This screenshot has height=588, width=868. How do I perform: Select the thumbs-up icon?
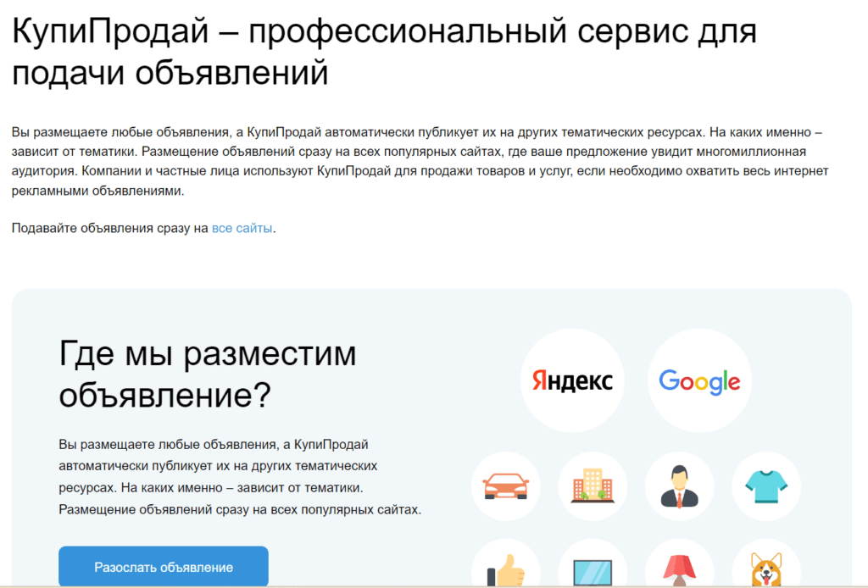(506, 563)
